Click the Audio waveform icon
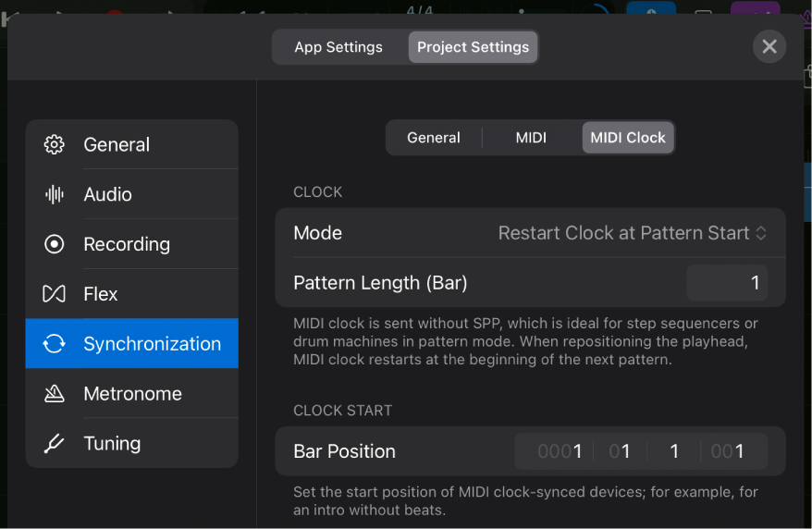 pyautogui.click(x=54, y=194)
